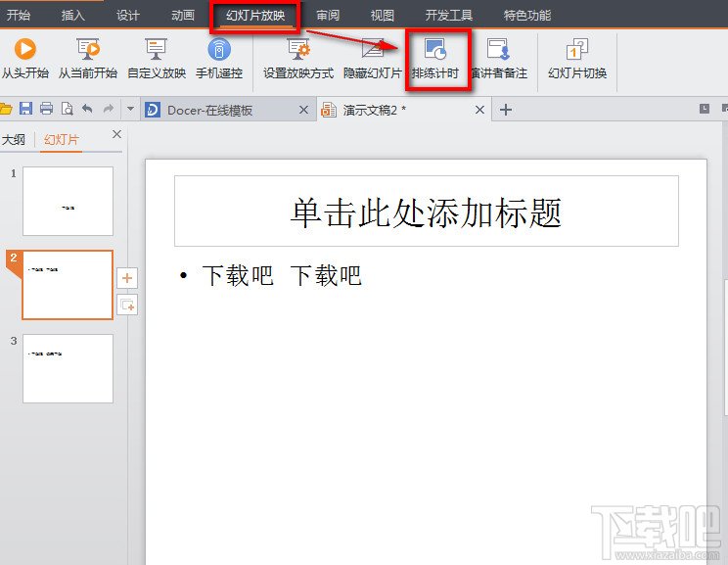Close Docer-在线模板 tab
This screenshot has height=565, width=728.
tap(303, 110)
